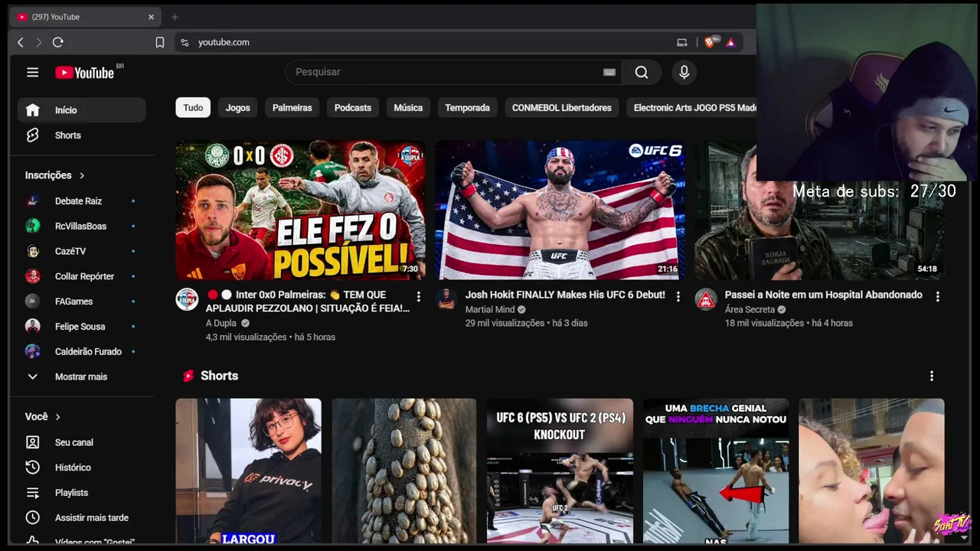Open the virtual keyboard in search box
The height and width of the screenshot is (551, 980).
pyautogui.click(x=609, y=72)
